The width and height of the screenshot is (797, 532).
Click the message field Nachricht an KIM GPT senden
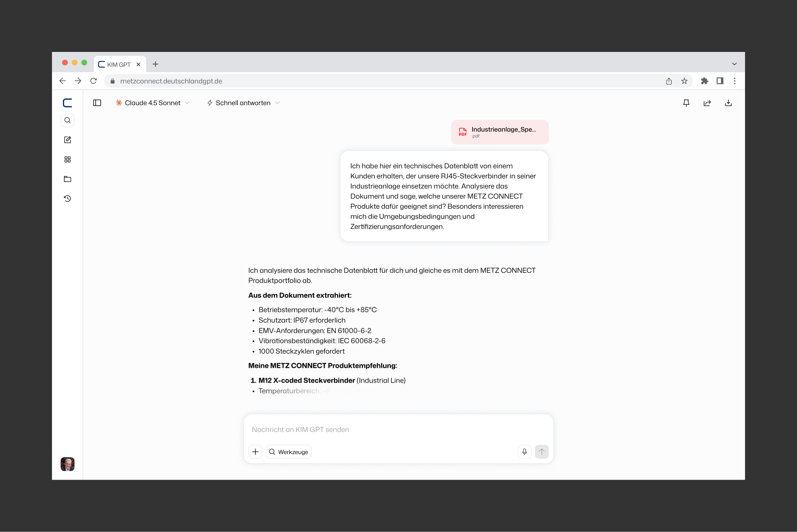click(398, 430)
